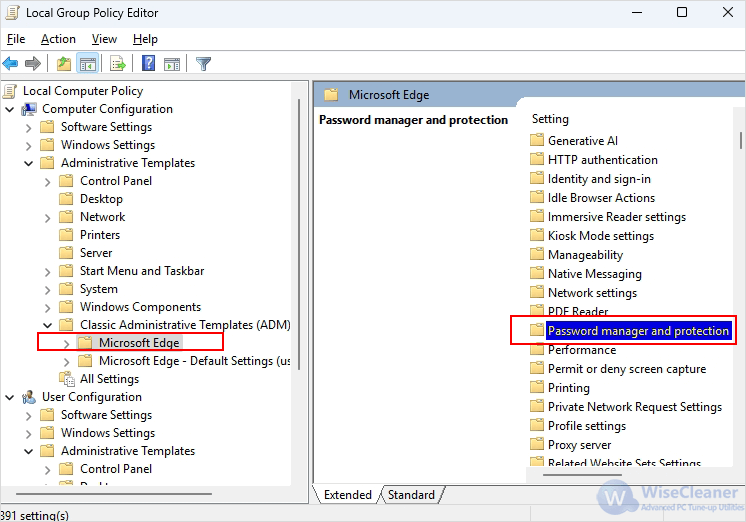The height and width of the screenshot is (522, 746).
Task: Select Control Panel under Computer Configuration
Action: click(116, 181)
